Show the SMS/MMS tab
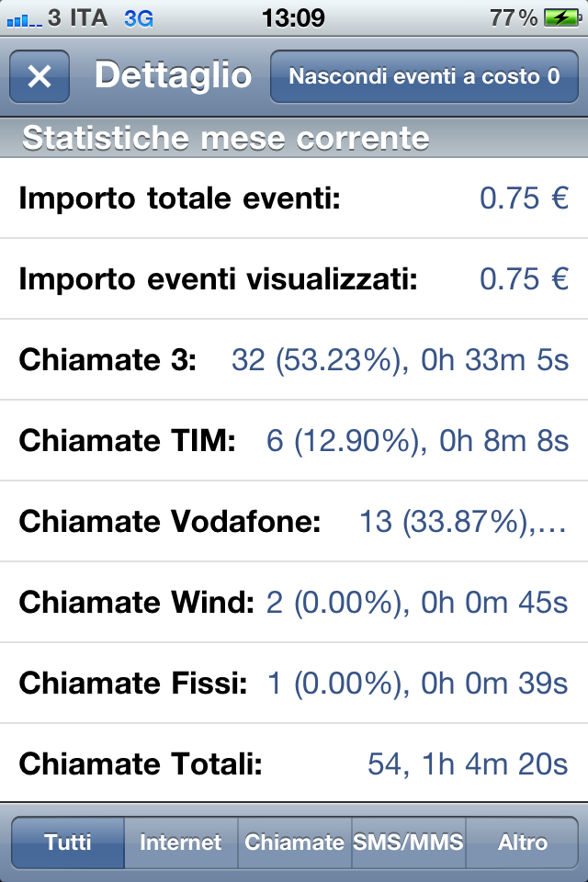588x882 pixels. click(x=409, y=842)
